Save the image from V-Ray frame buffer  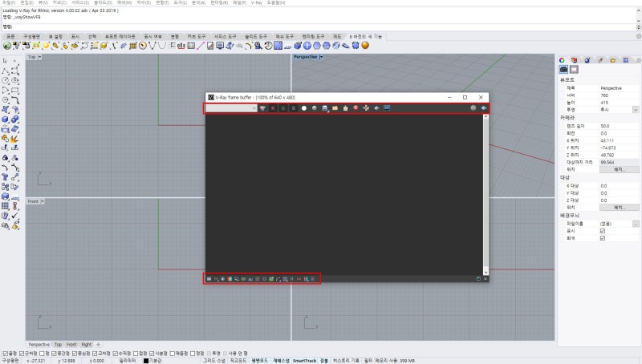(x=325, y=108)
